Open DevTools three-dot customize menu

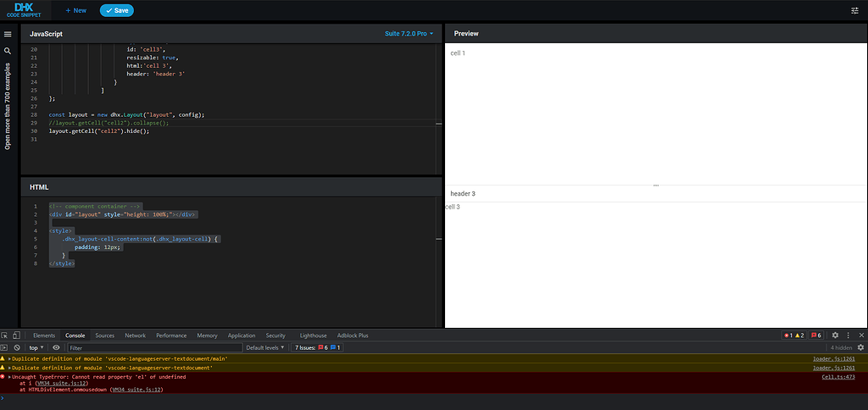click(848, 335)
